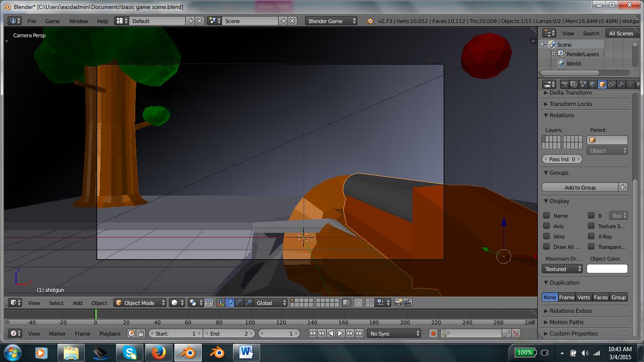Open the viewport Select menu
644x362 pixels.
point(56,303)
